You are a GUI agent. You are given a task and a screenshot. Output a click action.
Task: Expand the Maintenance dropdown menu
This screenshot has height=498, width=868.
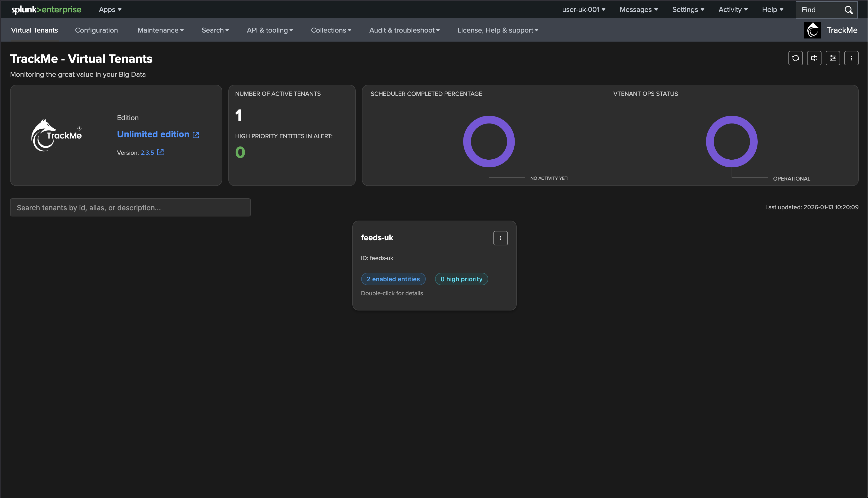[160, 30]
